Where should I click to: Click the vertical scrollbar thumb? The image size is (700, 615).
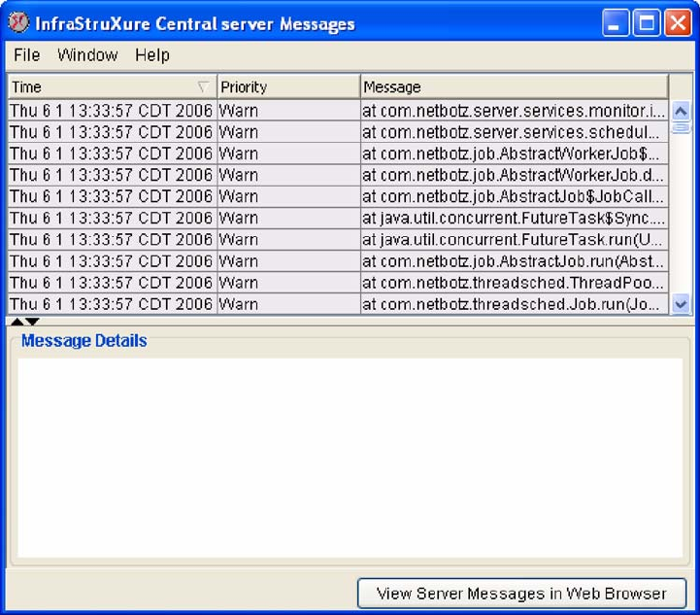681,127
